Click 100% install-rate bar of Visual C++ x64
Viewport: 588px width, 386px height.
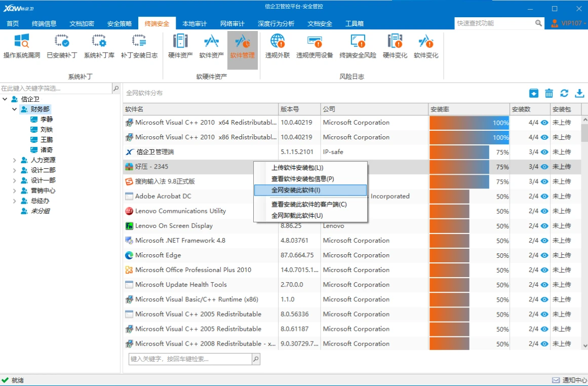[x=469, y=123]
